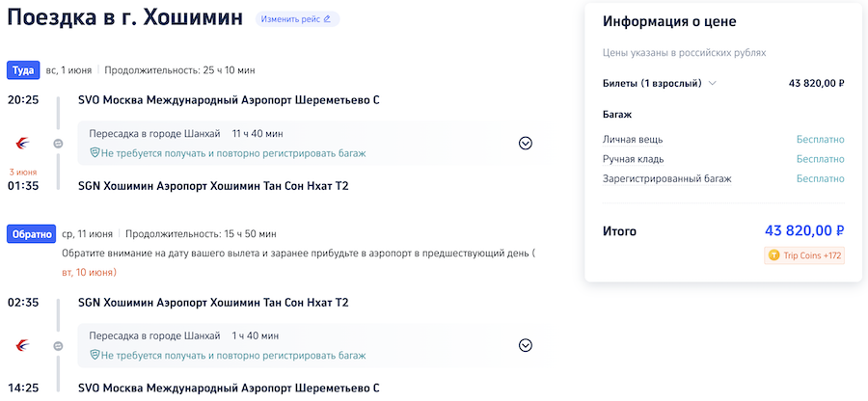Open the Билеты (1 взрослый) price breakdown

pyautogui.click(x=714, y=83)
